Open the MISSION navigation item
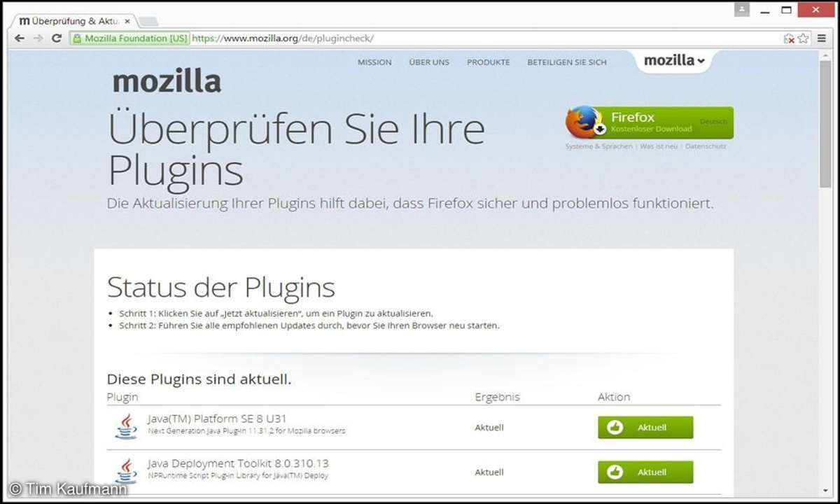840x504 pixels. pos(374,62)
